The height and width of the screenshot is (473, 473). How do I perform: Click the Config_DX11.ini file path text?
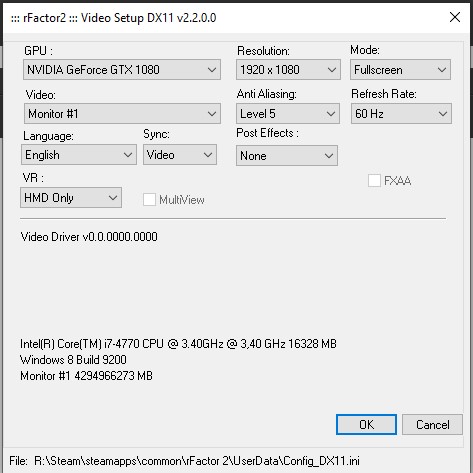[x=197, y=461]
